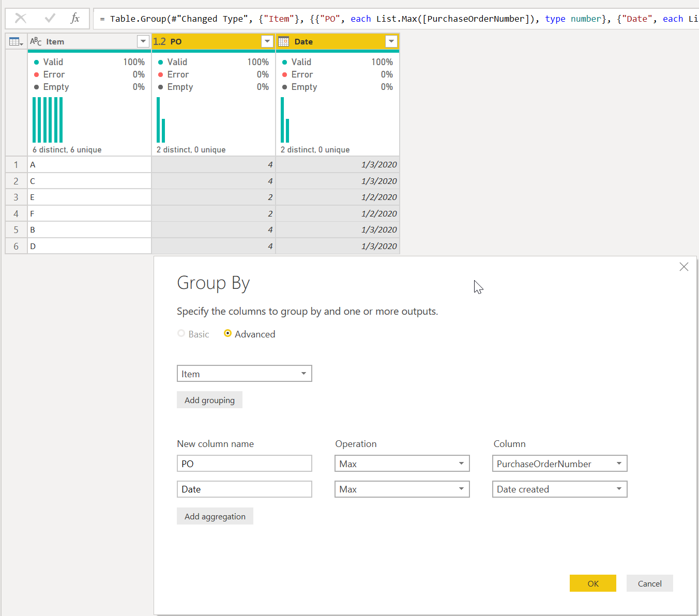
Task: Click the PO value in row F
Action: click(x=214, y=213)
